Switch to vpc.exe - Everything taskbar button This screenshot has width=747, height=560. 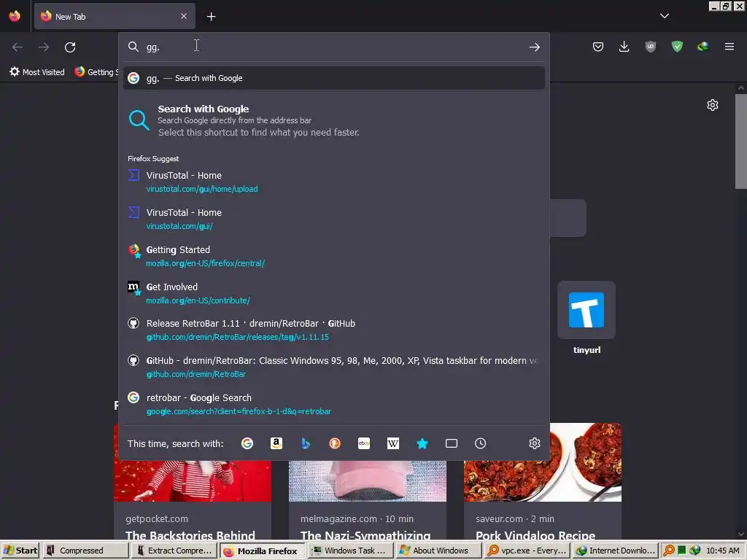[x=527, y=551]
